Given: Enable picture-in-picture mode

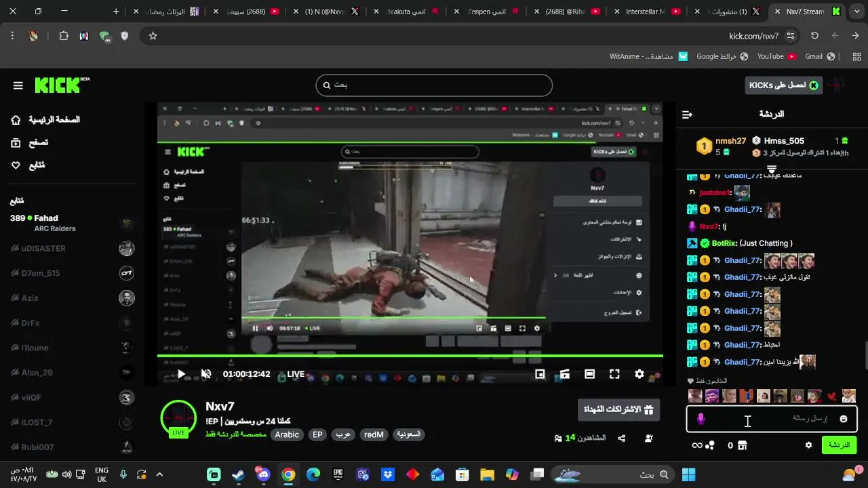Looking at the screenshot, I should tap(540, 374).
